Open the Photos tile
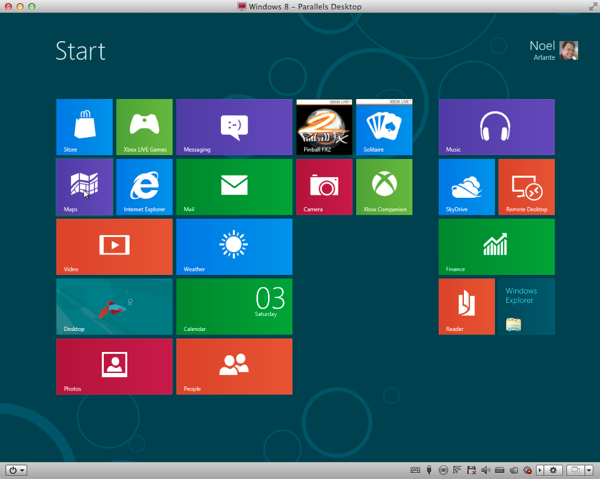600x479 pixels. (x=114, y=367)
